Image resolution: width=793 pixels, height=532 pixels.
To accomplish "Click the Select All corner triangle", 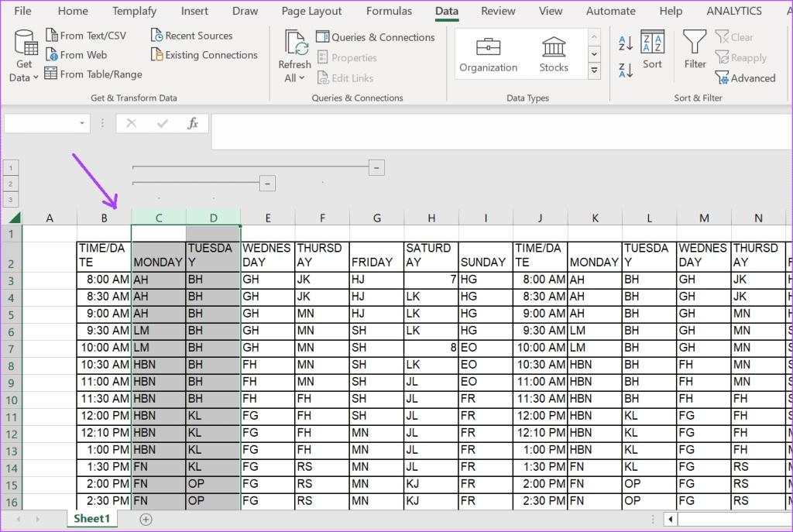I will pyautogui.click(x=15, y=218).
